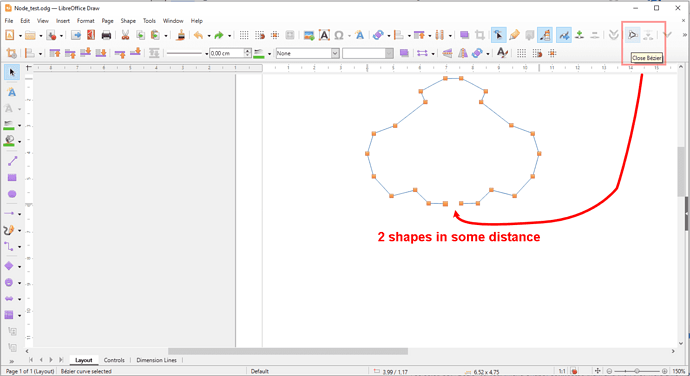Expand Curves and Polygons tool dropdown
The image size is (690, 376).
coord(19,231)
